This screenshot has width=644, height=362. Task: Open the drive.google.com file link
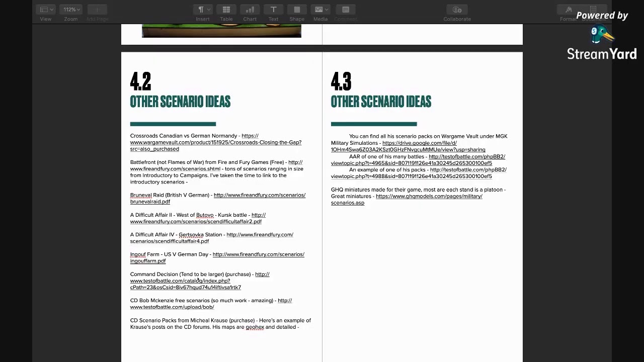408,149
